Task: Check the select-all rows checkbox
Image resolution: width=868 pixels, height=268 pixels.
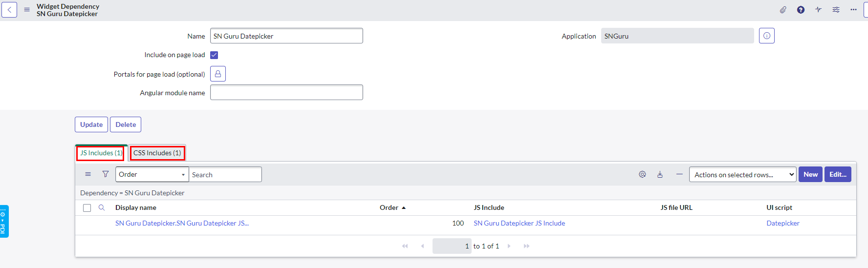Action: click(x=87, y=208)
